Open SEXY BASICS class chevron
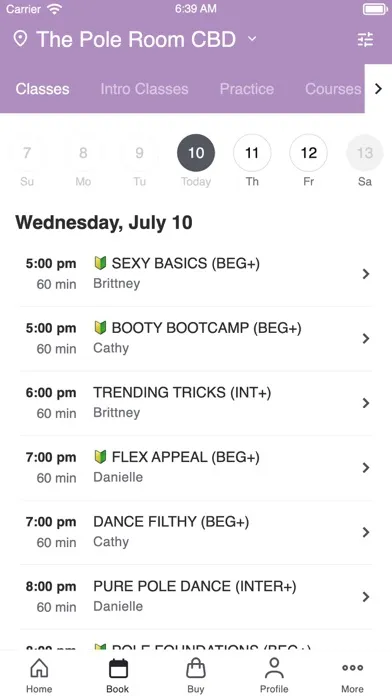Viewport: 392px width, 696px height. pos(366,274)
